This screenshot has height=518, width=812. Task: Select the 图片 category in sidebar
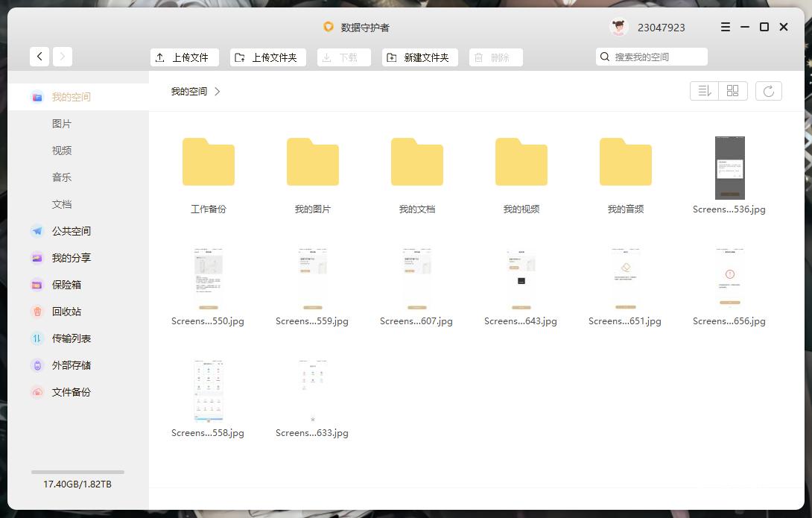pos(62,123)
